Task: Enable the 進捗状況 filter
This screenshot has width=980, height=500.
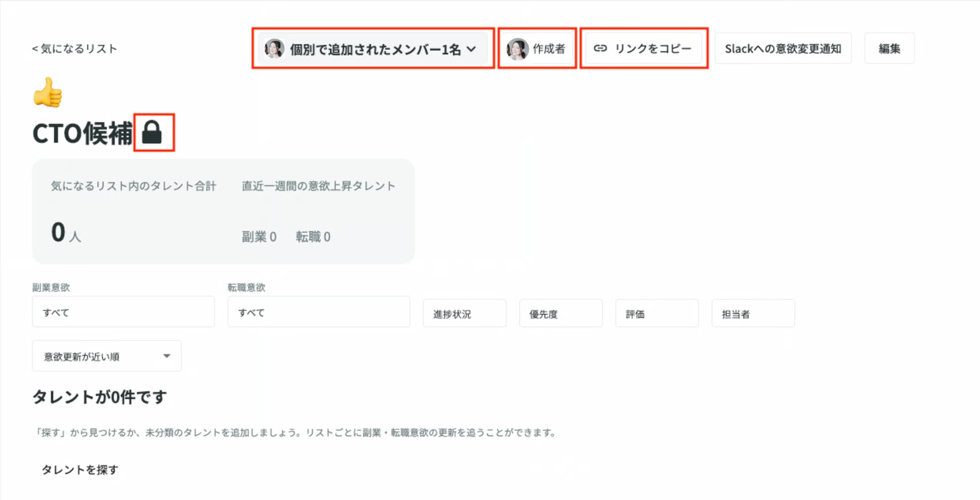Action: 464,313
